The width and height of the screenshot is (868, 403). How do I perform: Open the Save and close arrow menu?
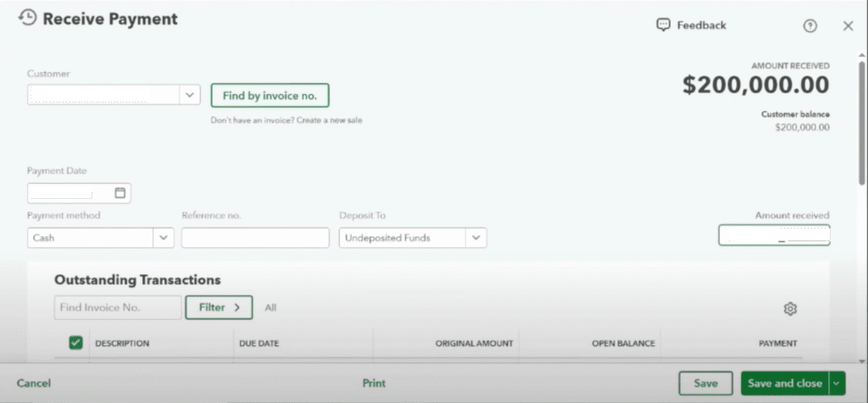tap(837, 384)
